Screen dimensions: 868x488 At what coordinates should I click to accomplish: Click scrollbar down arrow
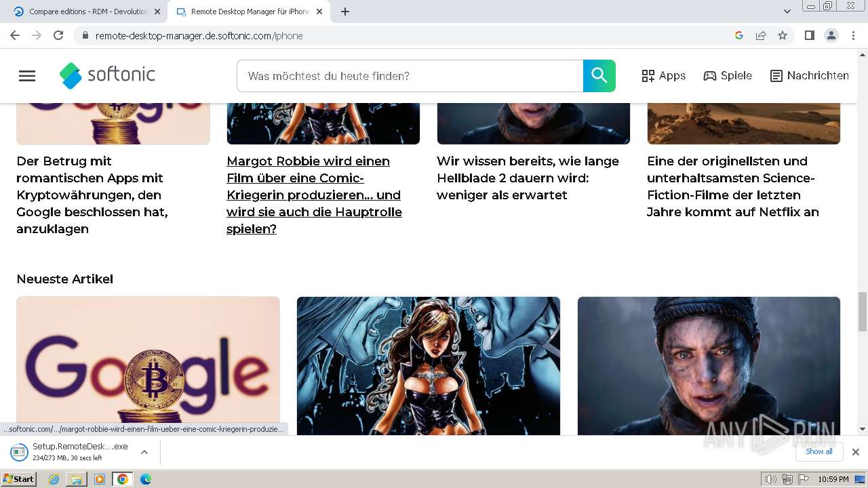pos(863,429)
